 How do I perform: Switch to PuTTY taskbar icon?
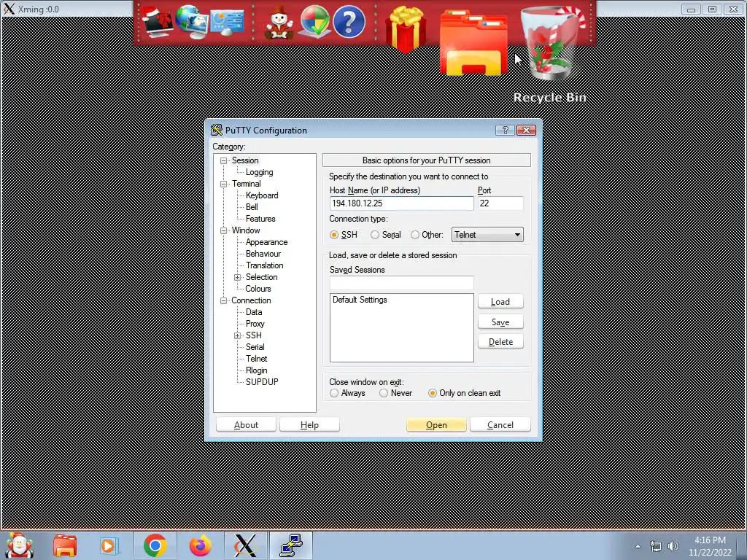coord(290,545)
